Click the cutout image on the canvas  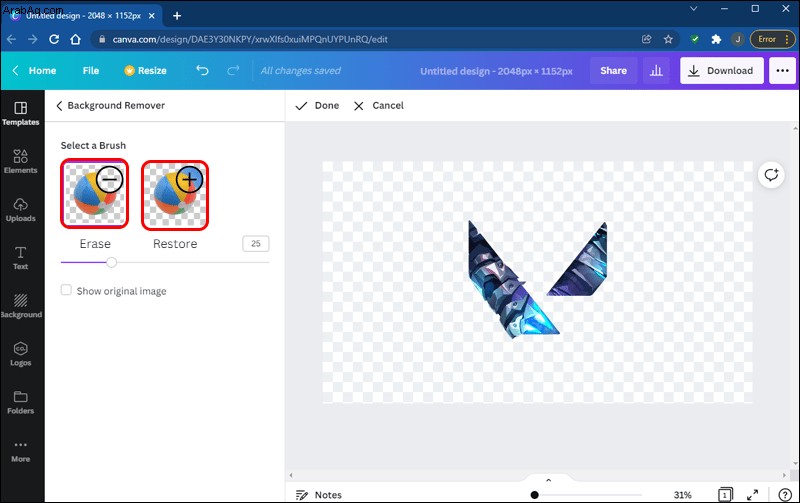click(537, 280)
